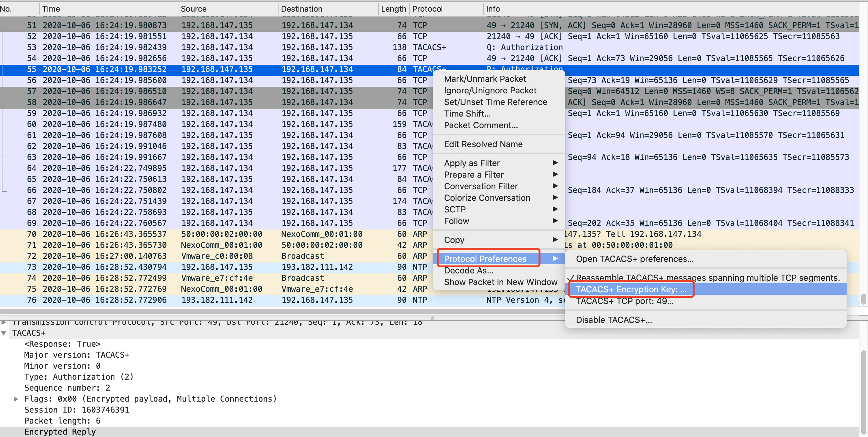Sort by No. column header
The image size is (868, 437).
click(x=20, y=9)
